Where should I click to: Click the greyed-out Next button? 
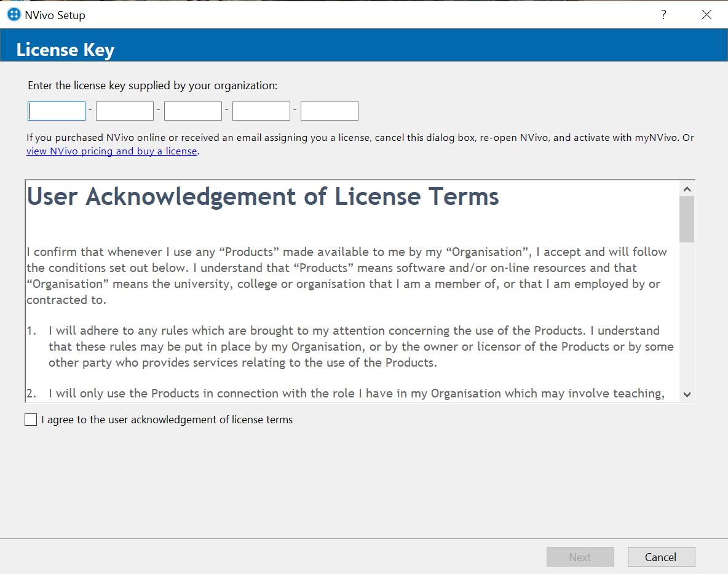pos(580,557)
